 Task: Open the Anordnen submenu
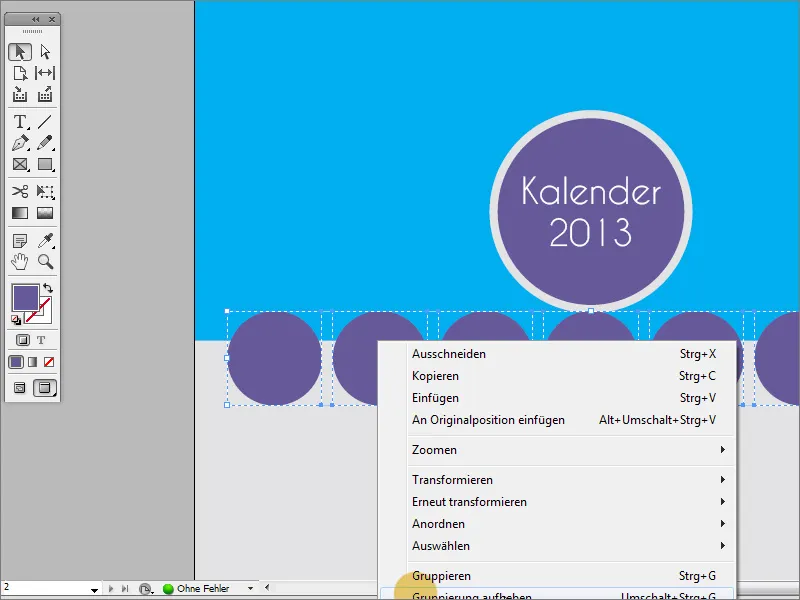pos(559,523)
